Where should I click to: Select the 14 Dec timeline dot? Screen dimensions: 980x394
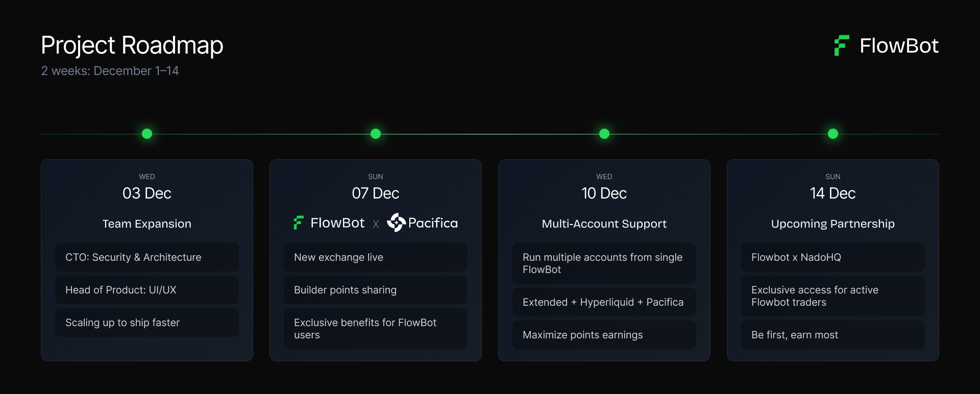[833, 134]
